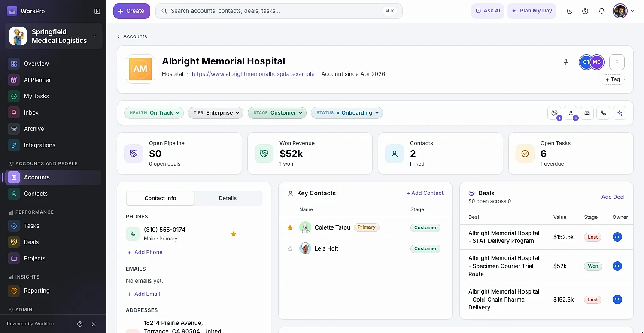Click the theme sun icon in sidebar footer
This screenshot has width=644, height=333.
(94, 324)
